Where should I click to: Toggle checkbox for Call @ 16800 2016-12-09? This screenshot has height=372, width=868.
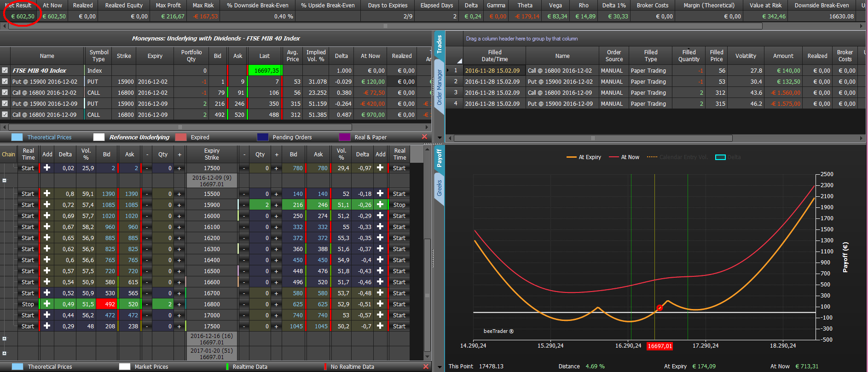pyautogui.click(x=5, y=114)
